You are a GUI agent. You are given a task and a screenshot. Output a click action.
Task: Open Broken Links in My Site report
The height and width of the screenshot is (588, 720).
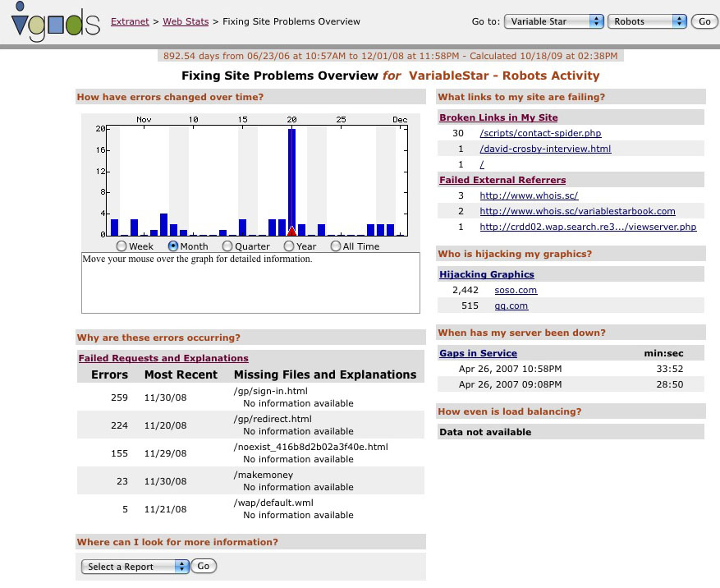click(x=498, y=117)
